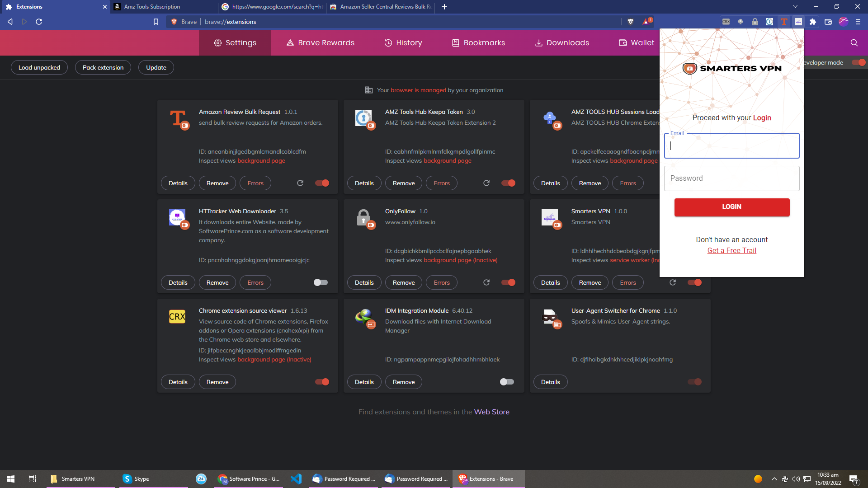This screenshot has width=868, height=488.
Task: View Errors for AMZ Tools Hub Keepa Token
Action: tap(442, 183)
